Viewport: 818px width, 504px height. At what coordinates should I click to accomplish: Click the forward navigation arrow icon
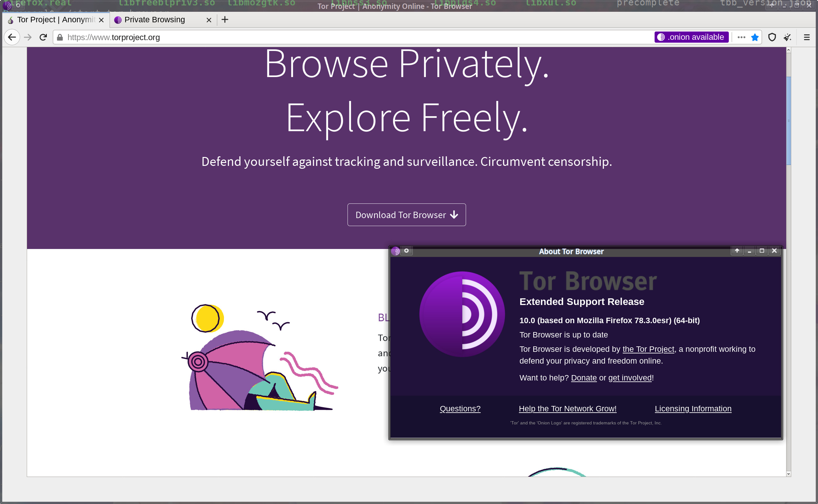[27, 37]
